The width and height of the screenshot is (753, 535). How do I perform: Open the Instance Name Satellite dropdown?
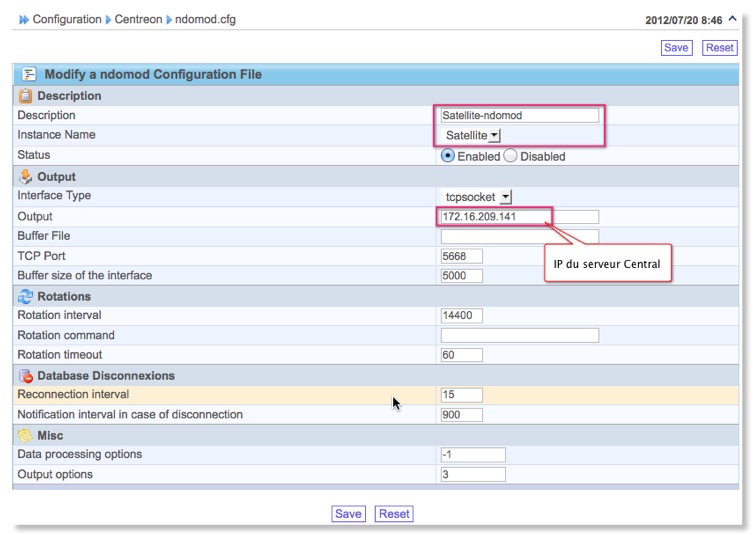473,135
